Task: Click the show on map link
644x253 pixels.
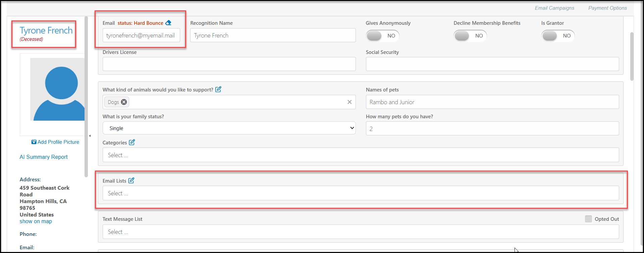Action: pyautogui.click(x=36, y=221)
